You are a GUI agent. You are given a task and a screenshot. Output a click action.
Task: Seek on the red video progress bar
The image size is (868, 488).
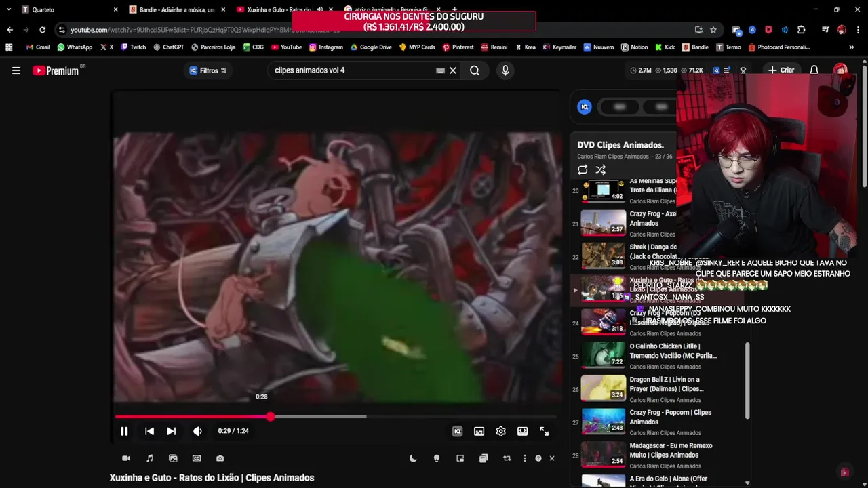(x=336, y=416)
